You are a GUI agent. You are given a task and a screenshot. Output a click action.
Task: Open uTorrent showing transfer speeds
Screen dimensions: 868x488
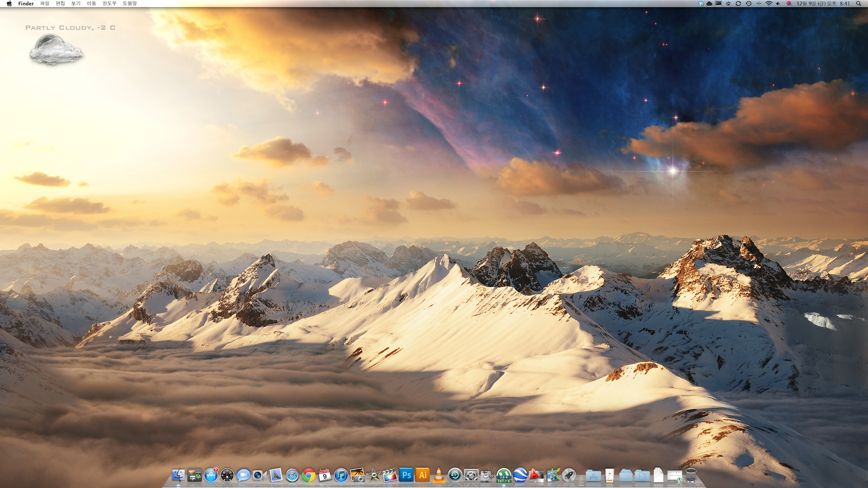coord(504,476)
